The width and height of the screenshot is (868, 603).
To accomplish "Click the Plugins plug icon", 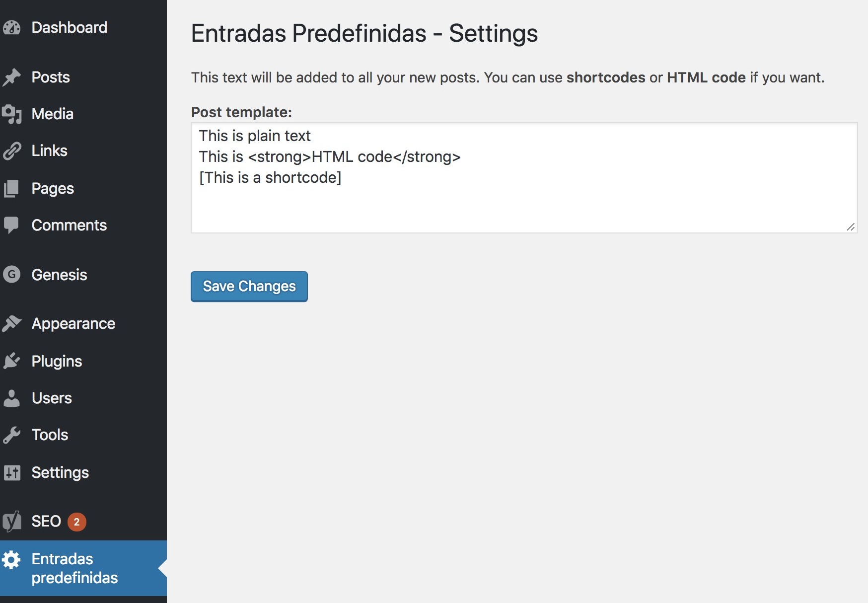I will [11, 361].
